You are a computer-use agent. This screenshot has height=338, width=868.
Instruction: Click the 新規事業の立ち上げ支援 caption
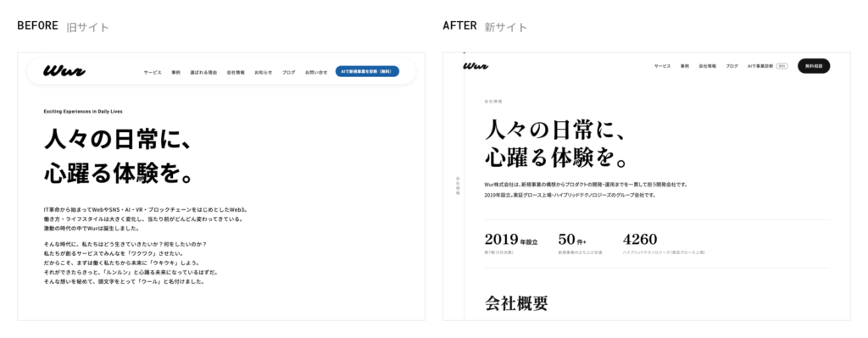[x=580, y=252]
